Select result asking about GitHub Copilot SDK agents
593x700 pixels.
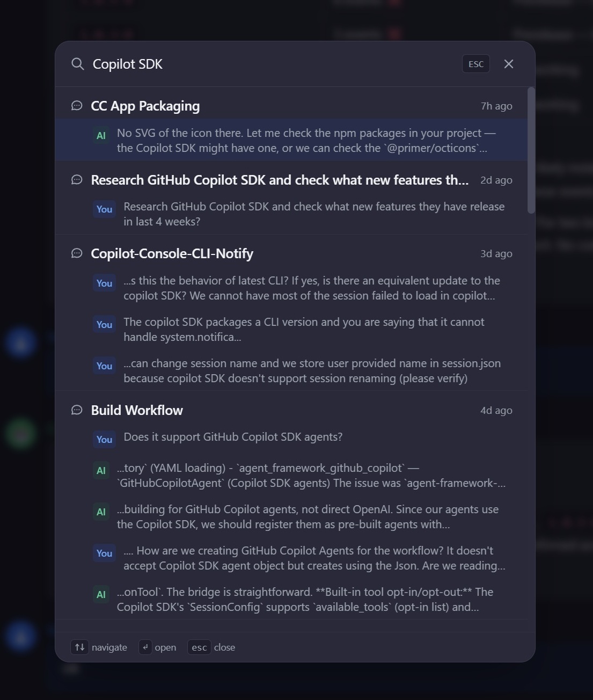coord(233,437)
